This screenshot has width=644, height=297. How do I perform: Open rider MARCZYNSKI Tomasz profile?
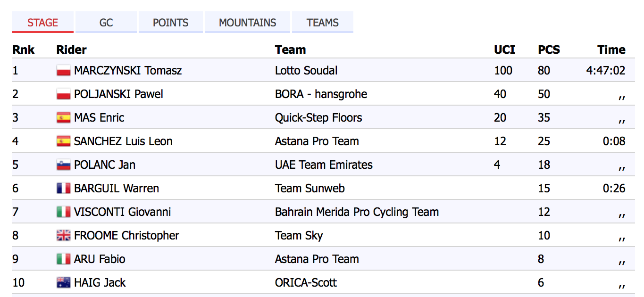tap(128, 71)
